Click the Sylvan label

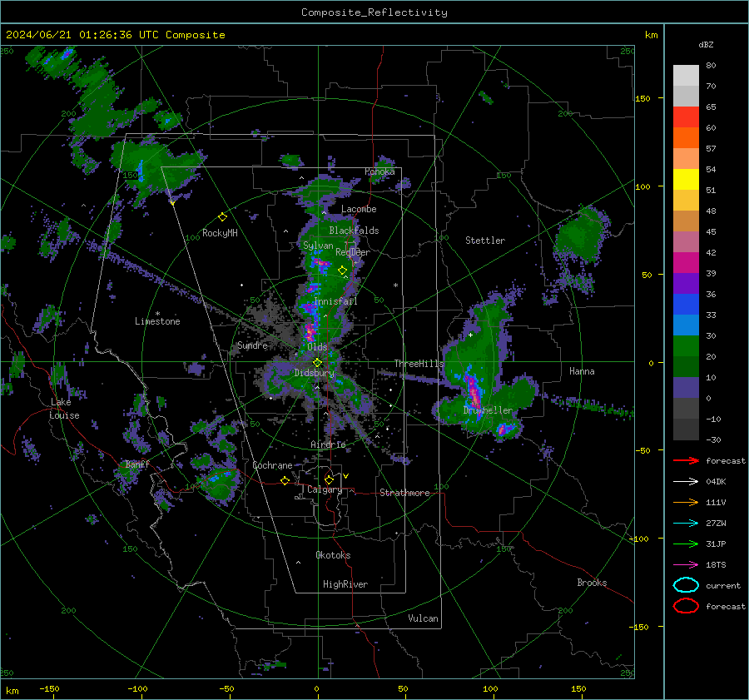[x=318, y=246]
